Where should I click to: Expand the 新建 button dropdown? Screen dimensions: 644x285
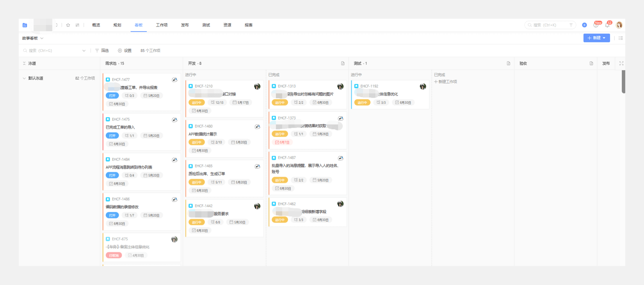604,38
